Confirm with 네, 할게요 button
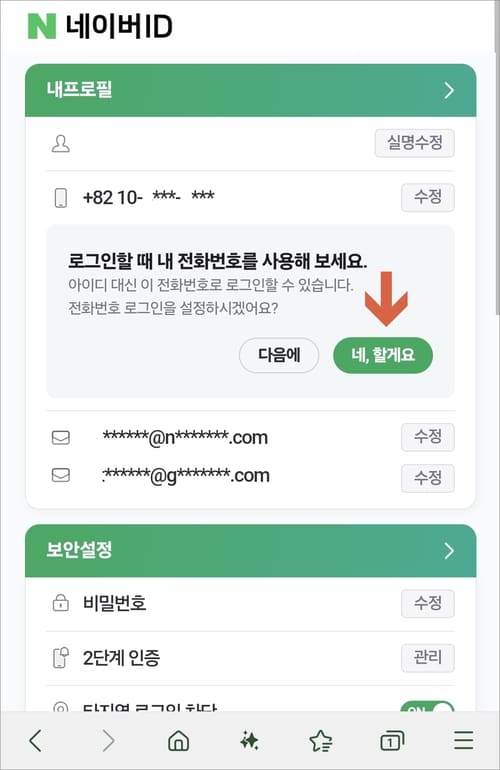Image resolution: width=500 pixels, height=770 pixels. [383, 355]
